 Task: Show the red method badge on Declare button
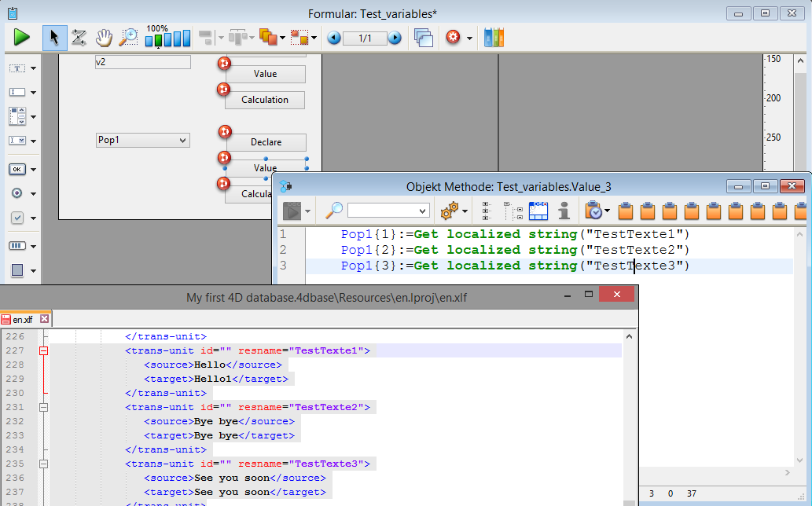click(x=225, y=131)
